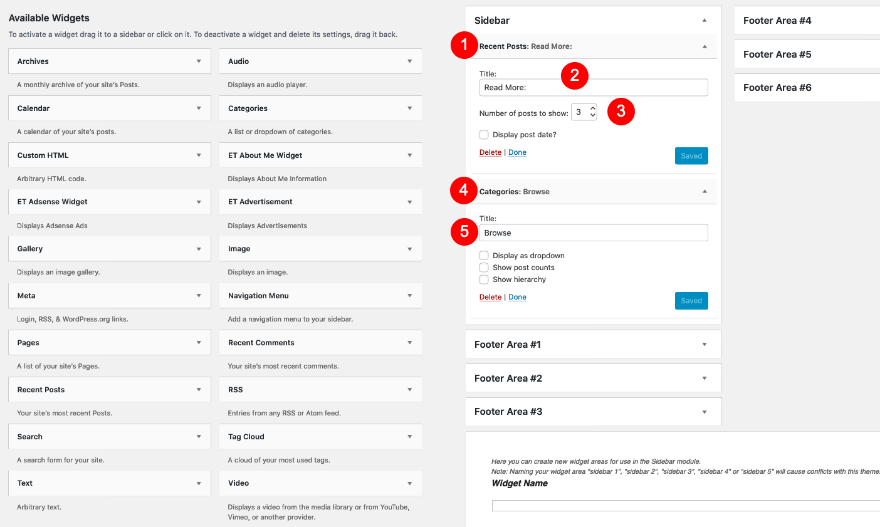Check Display as dropdown option
The image size is (880, 527).
click(484, 255)
